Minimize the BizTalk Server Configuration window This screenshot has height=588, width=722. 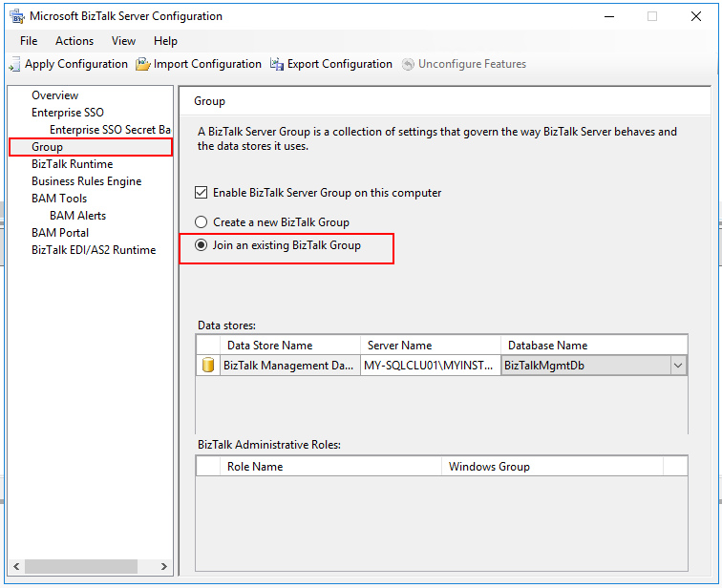[609, 16]
